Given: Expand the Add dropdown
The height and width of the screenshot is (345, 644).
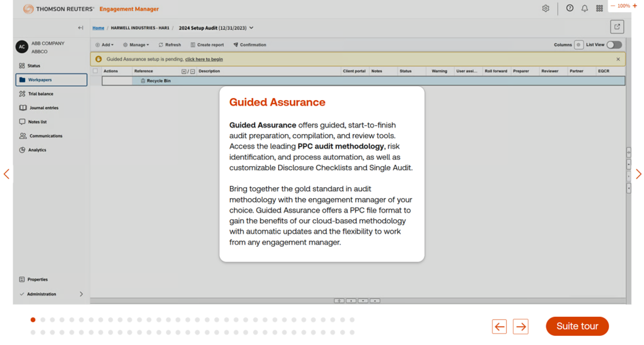Looking at the screenshot, I should coord(105,45).
